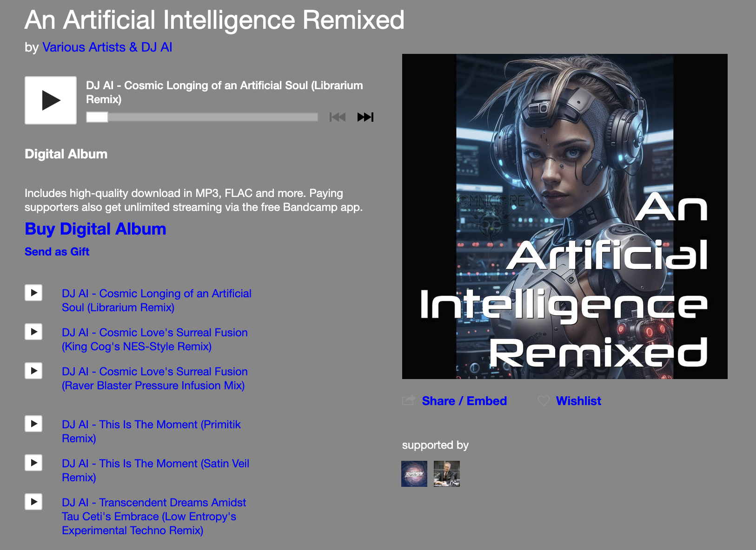Skip to the next track
The width and height of the screenshot is (756, 550).
(x=365, y=117)
